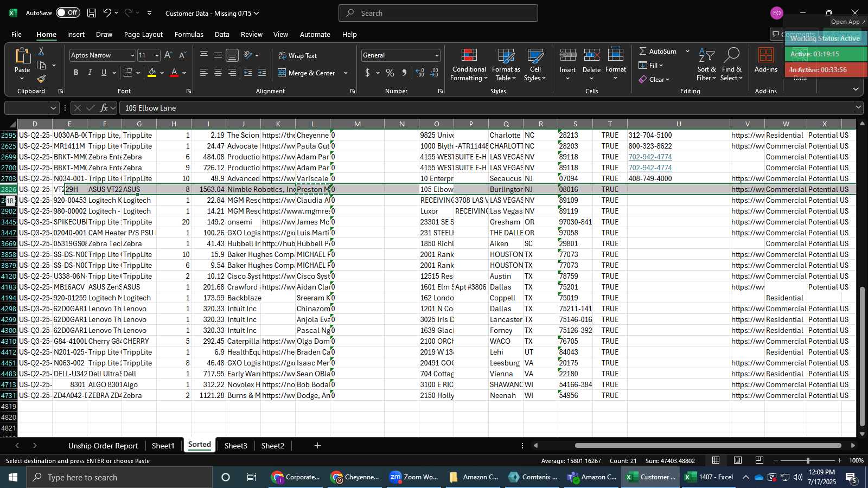868x488 pixels.
Task: Expand the Name Box dropdown
Action: point(53,108)
